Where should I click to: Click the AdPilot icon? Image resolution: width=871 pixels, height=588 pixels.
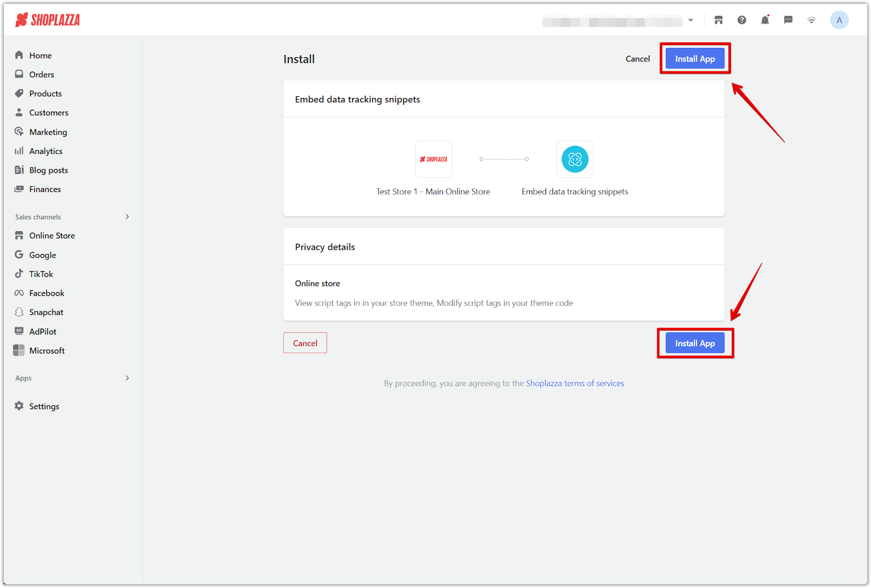[x=19, y=331]
